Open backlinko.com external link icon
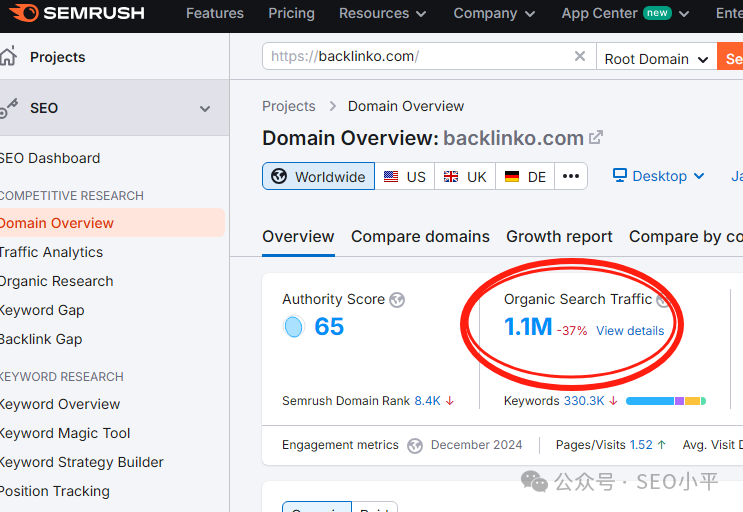 coord(596,137)
